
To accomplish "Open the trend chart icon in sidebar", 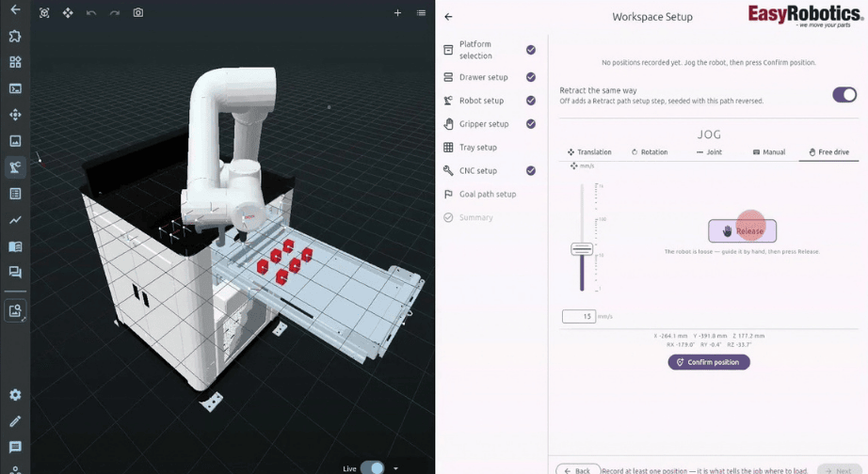I will 15,219.
